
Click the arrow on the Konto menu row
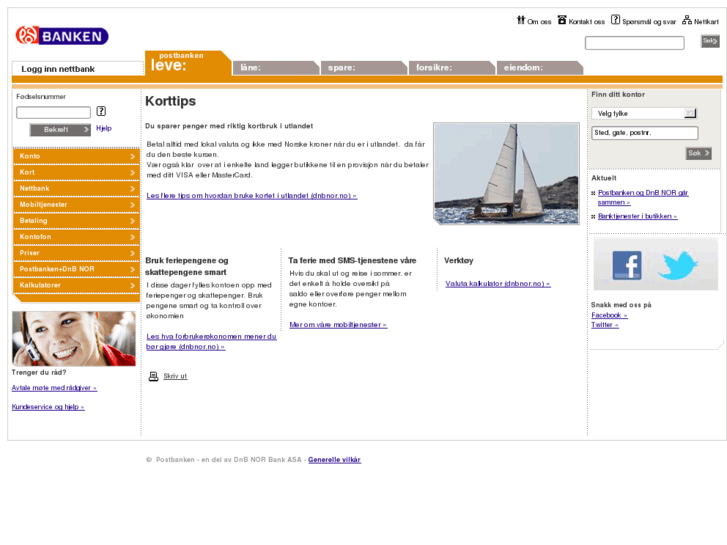point(132,156)
